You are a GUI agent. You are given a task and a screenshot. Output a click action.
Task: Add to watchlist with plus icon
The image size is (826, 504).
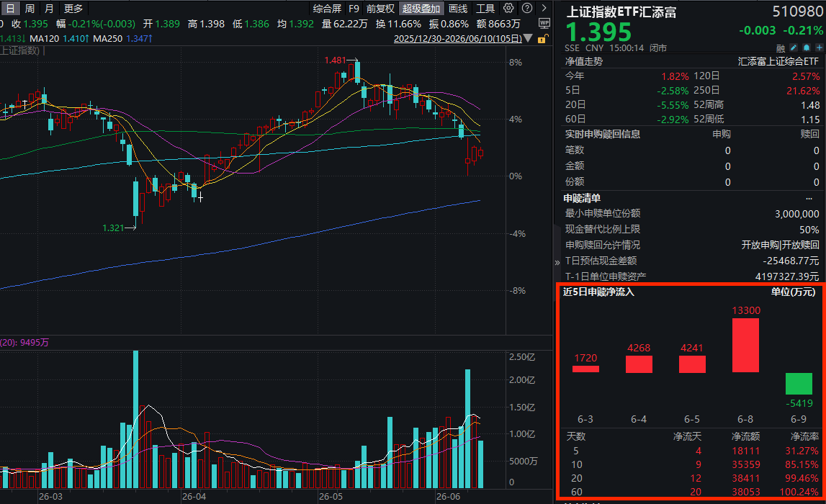[x=819, y=48]
